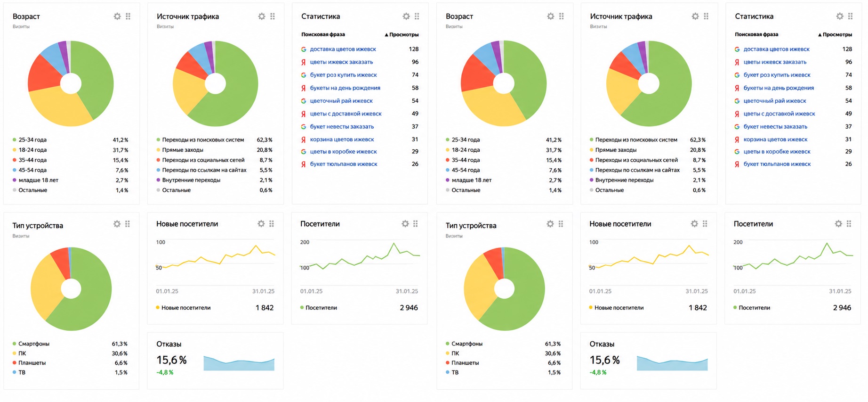Click total "2 946" in right Посетители widget
The height and width of the screenshot is (402, 868).
(x=842, y=308)
